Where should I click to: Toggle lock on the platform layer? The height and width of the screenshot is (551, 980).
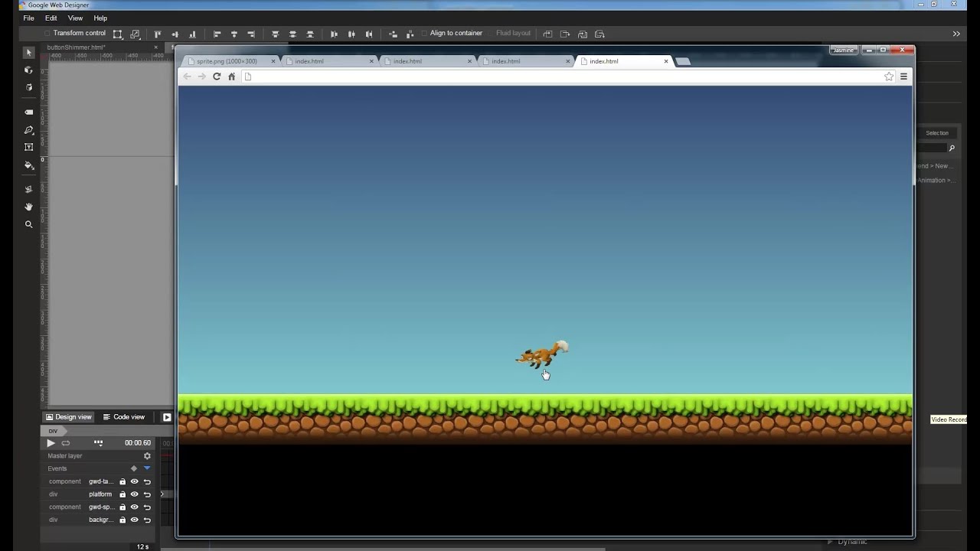[x=122, y=494]
